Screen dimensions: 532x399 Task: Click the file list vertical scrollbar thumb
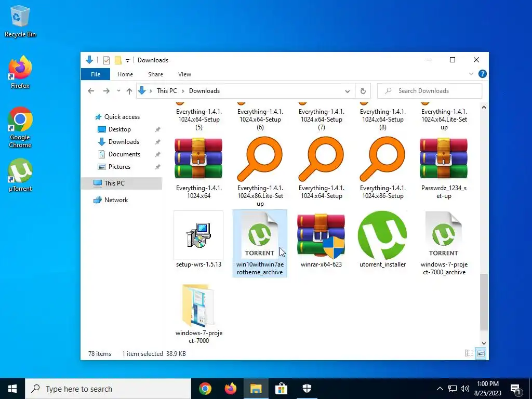click(x=484, y=302)
